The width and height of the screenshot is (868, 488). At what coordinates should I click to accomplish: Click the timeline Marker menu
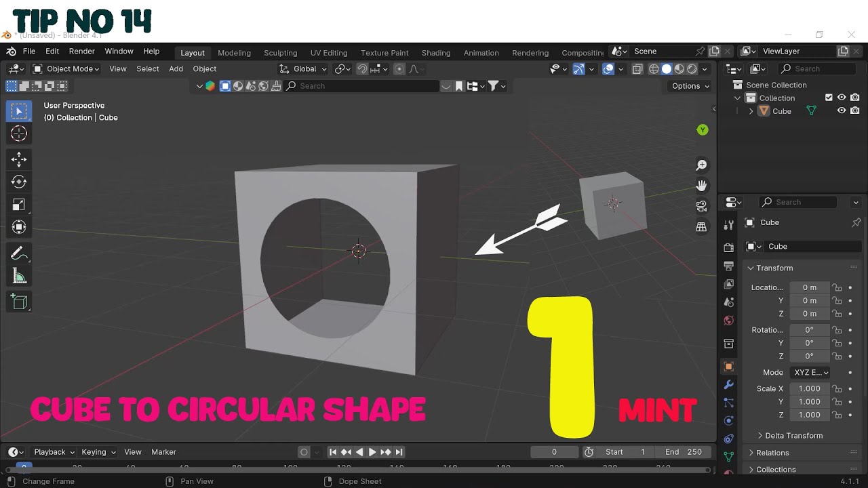pos(163,452)
